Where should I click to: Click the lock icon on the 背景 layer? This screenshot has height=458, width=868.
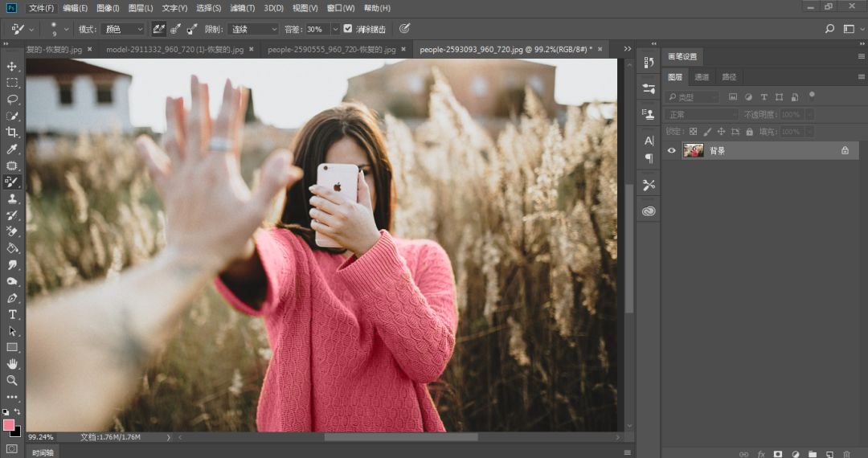click(x=845, y=150)
